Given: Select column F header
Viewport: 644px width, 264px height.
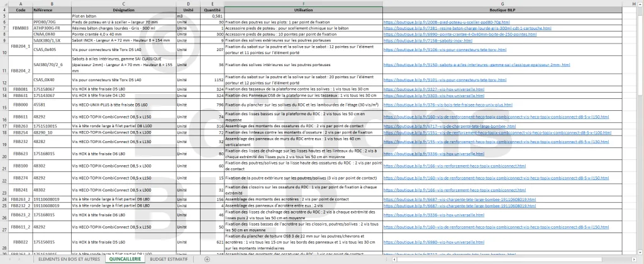Looking at the screenshot, I should 303,3.
